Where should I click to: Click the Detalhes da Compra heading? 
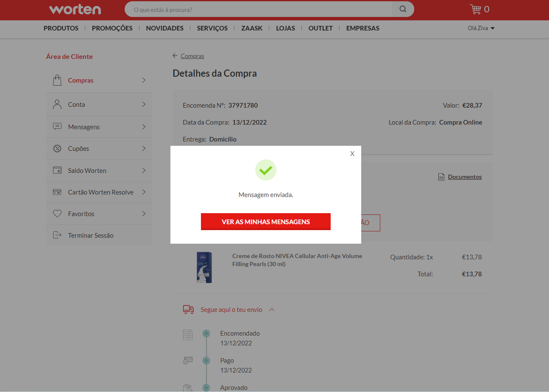click(x=215, y=73)
